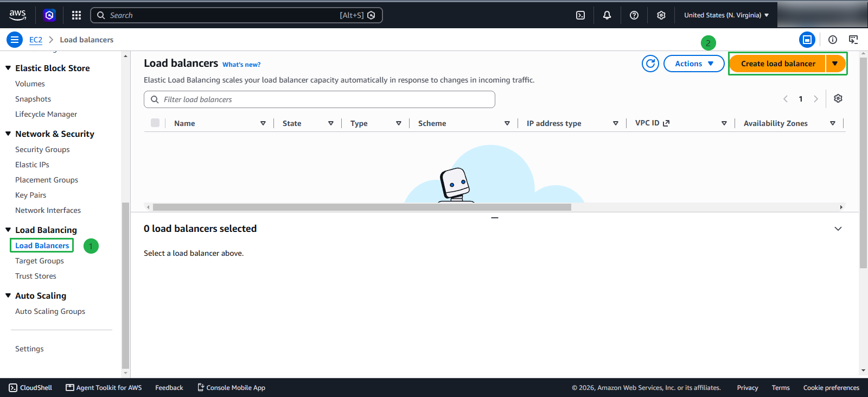Open the Actions dropdown
Image resolution: width=868 pixels, height=397 pixels.
(x=694, y=64)
